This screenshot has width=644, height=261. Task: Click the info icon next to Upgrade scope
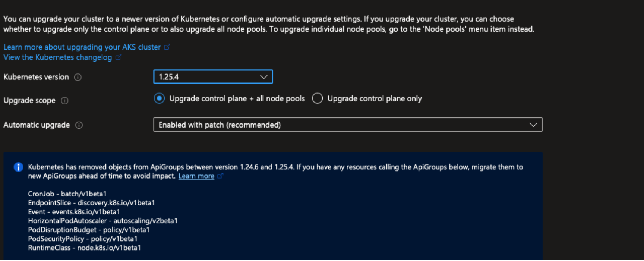click(64, 101)
